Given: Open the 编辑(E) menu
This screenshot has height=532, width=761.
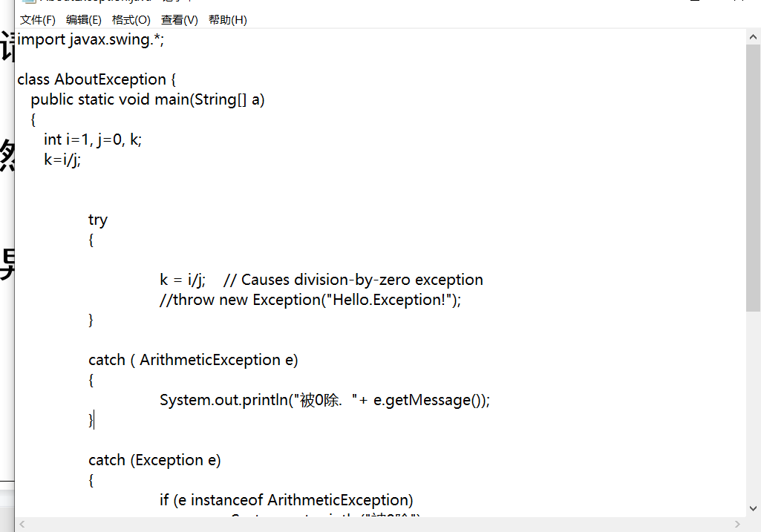Looking at the screenshot, I should [x=84, y=20].
